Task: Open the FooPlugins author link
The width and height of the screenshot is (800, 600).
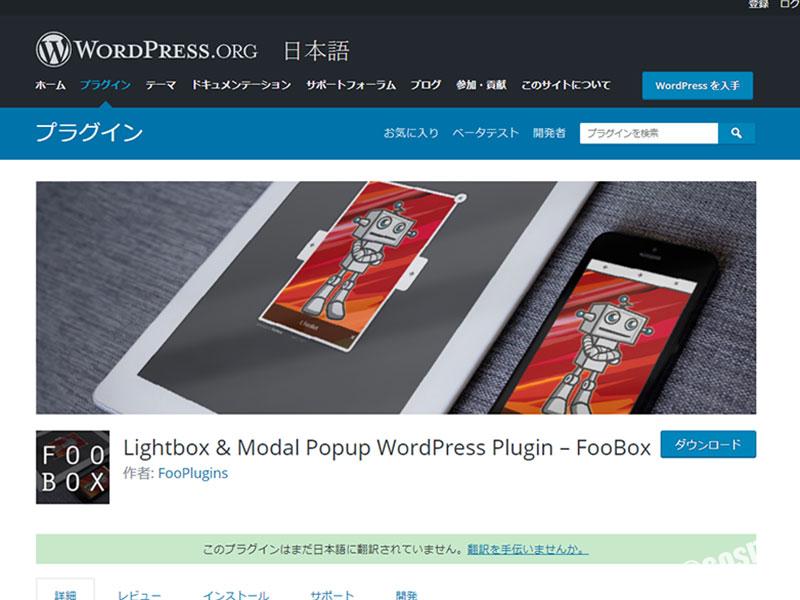Action: pos(193,473)
